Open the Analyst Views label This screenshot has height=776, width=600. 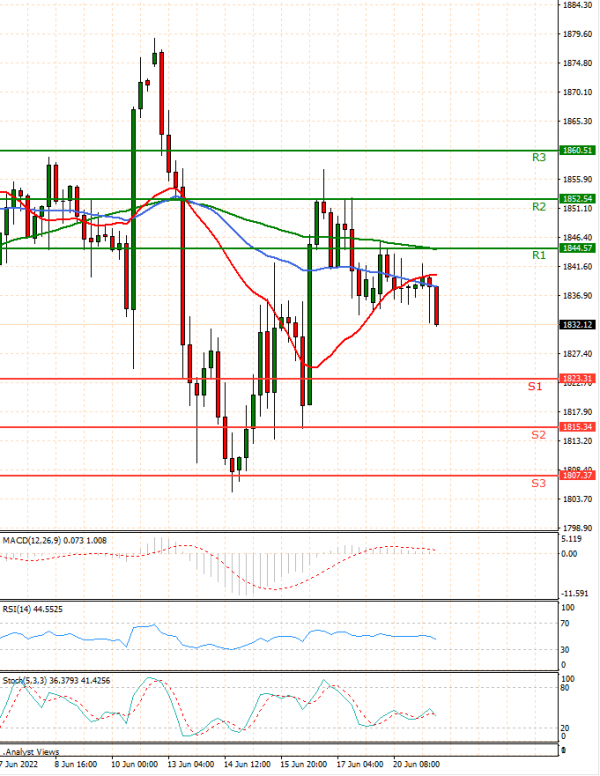pyautogui.click(x=31, y=752)
